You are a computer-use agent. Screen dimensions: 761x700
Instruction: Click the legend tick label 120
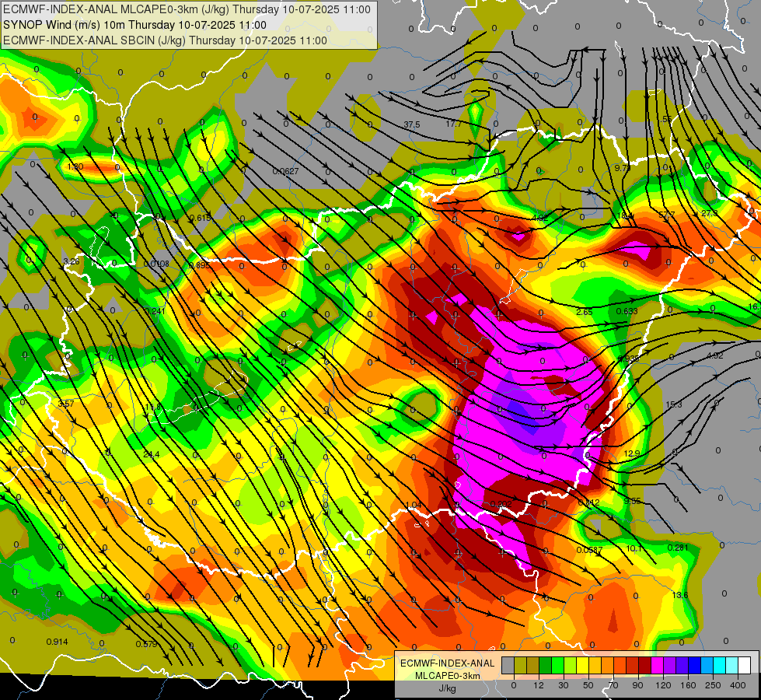[663, 685]
